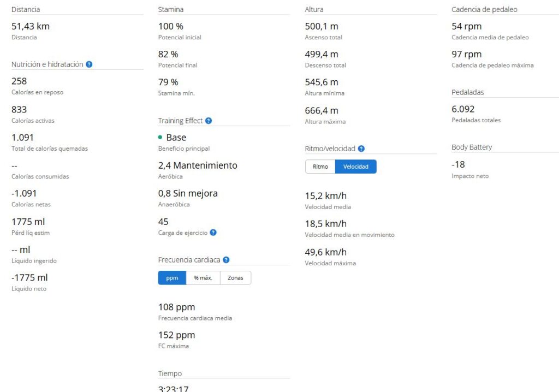This screenshot has width=559, height=392.
Task: Click the Altura section heading
Action: pyautogui.click(x=314, y=9)
